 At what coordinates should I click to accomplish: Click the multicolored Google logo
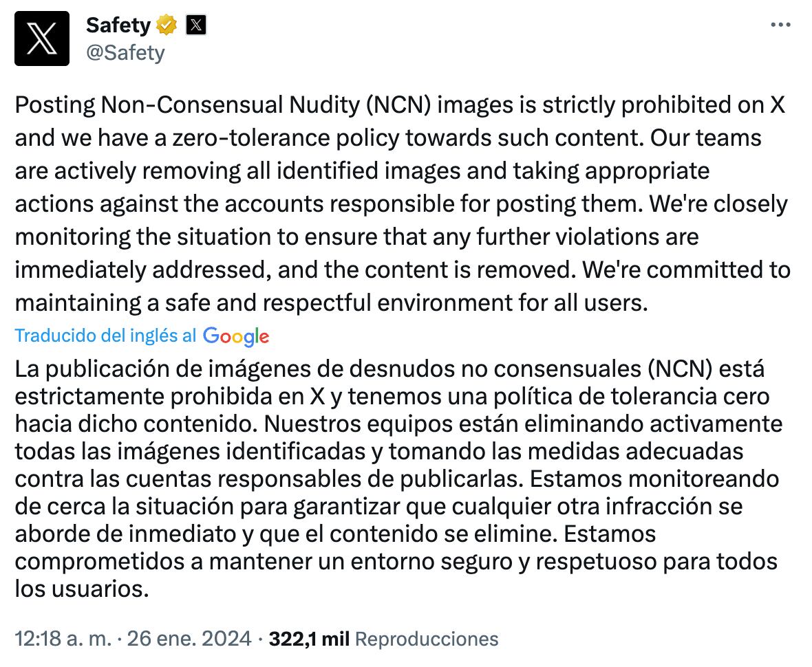tap(235, 336)
